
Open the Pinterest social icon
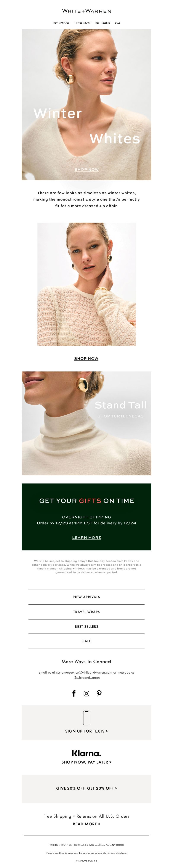click(99, 693)
